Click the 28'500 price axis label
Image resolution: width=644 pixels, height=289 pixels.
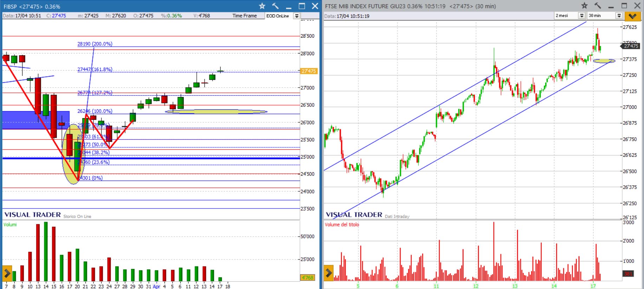307,36
